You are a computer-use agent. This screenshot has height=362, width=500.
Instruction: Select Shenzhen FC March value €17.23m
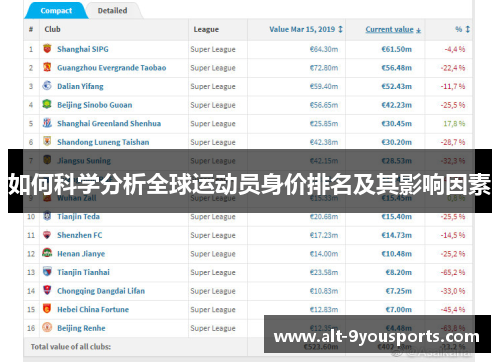324,235
